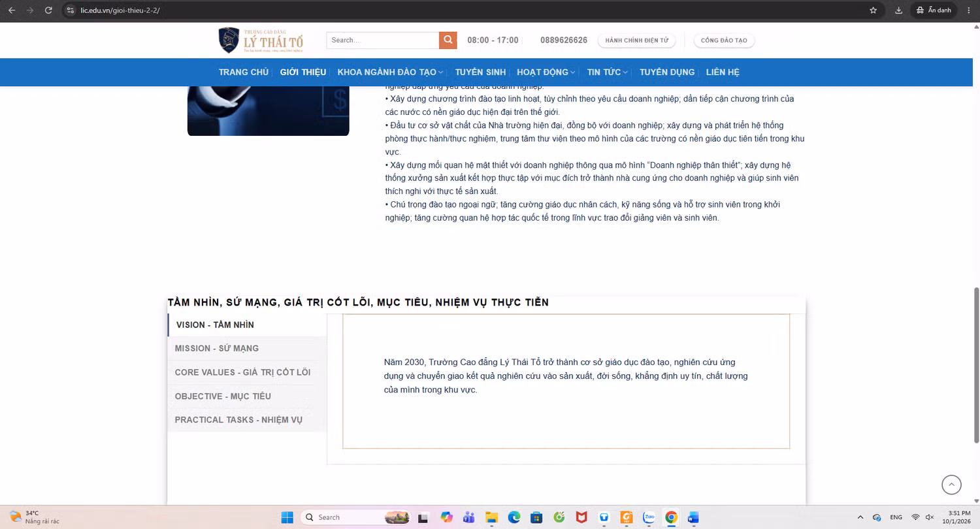Open the GIỚI THIỆU menu item
This screenshot has height=529, width=980.
(x=303, y=72)
